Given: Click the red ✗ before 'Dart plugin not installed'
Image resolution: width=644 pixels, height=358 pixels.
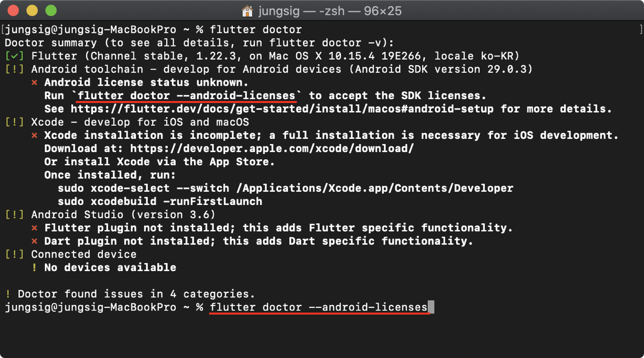Looking at the screenshot, I should point(34,241).
